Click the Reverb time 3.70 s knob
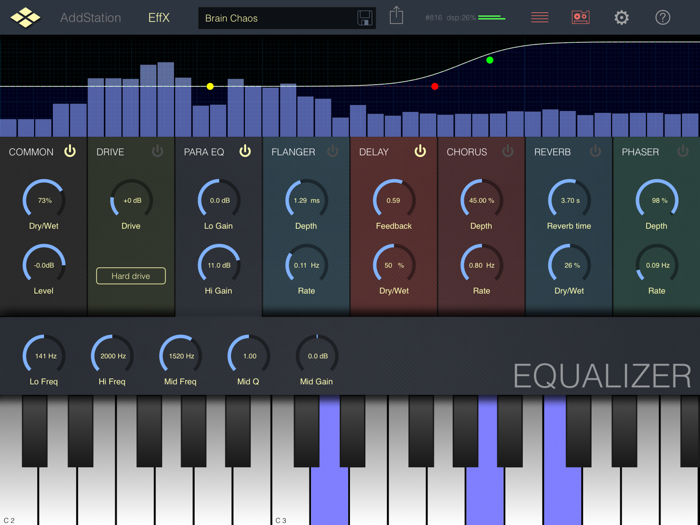The height and width of the screenshot is (525, 700). (x=569, y=200)
